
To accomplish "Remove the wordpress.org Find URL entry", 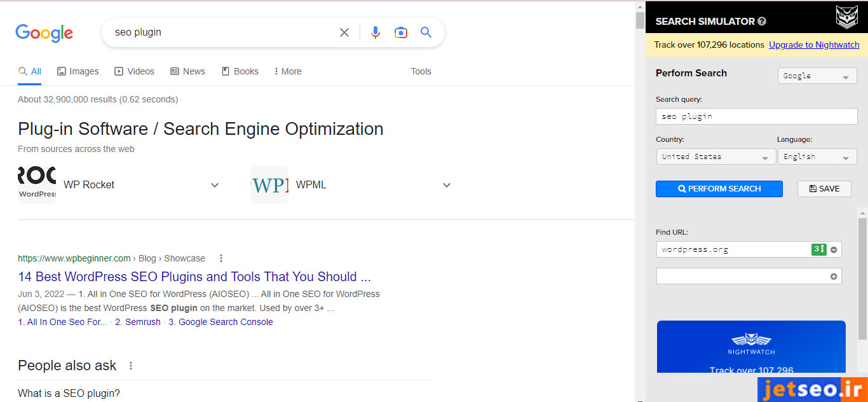I will coord(834,249).
